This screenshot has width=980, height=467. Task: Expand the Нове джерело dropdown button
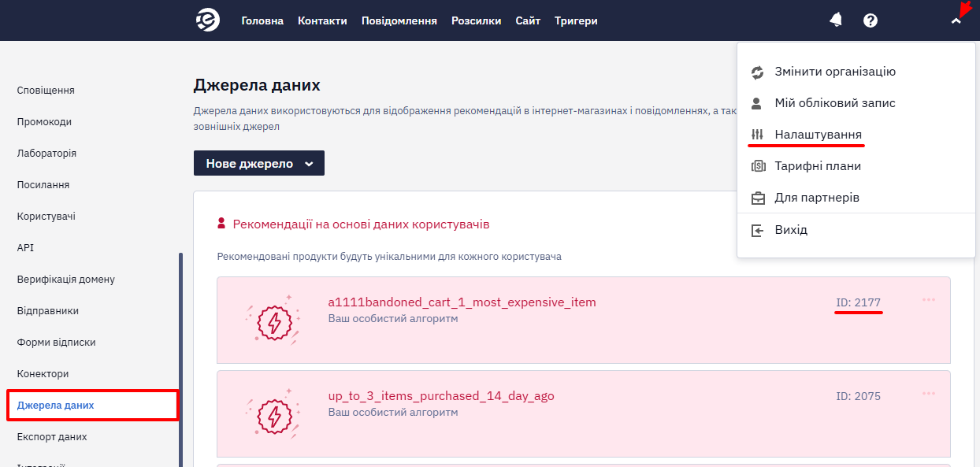click(259, 163)
